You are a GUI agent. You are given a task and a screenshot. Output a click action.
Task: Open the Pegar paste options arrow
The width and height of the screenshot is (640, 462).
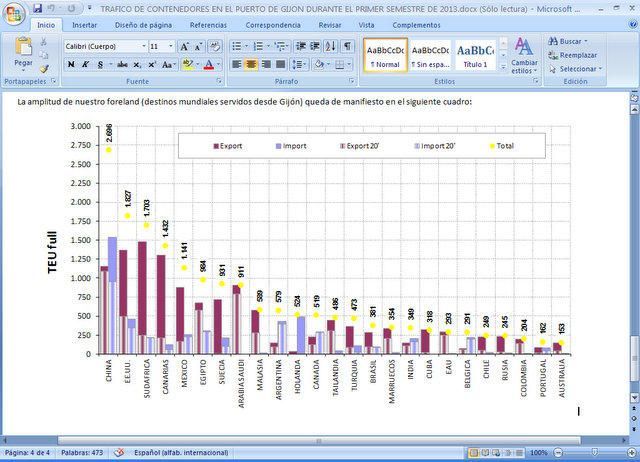point(23,70)
